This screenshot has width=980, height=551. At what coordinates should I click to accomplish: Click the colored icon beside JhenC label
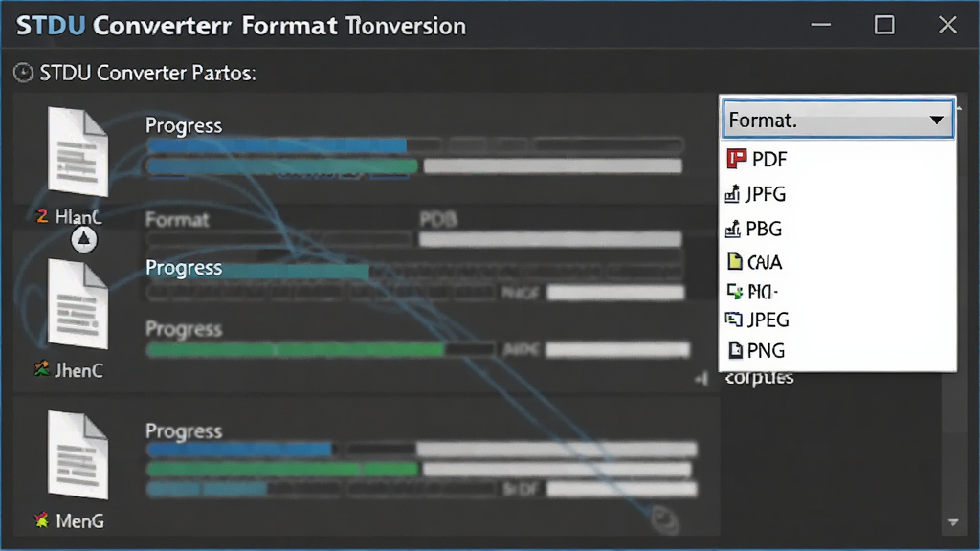click(x=42, y=369)
